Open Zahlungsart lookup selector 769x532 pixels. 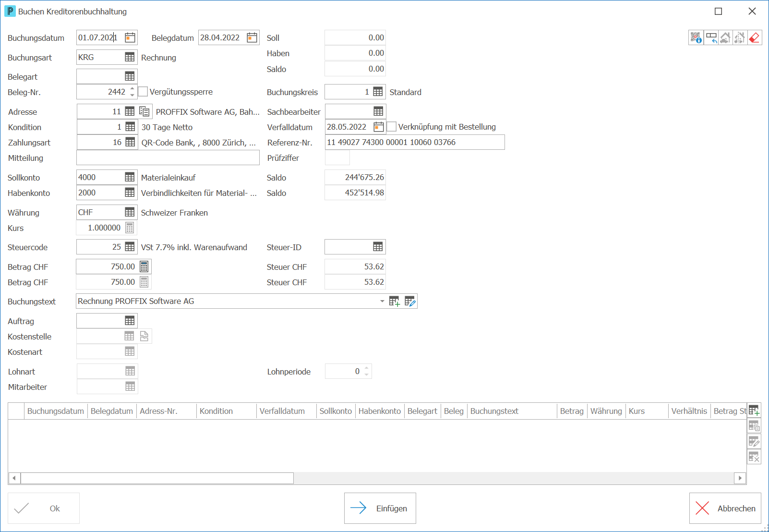[130, 142]
